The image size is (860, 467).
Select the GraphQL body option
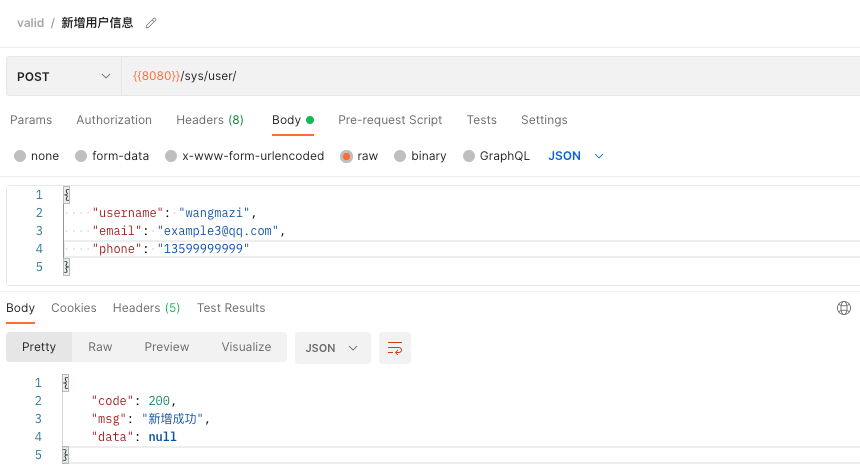(x=496, y=156)
